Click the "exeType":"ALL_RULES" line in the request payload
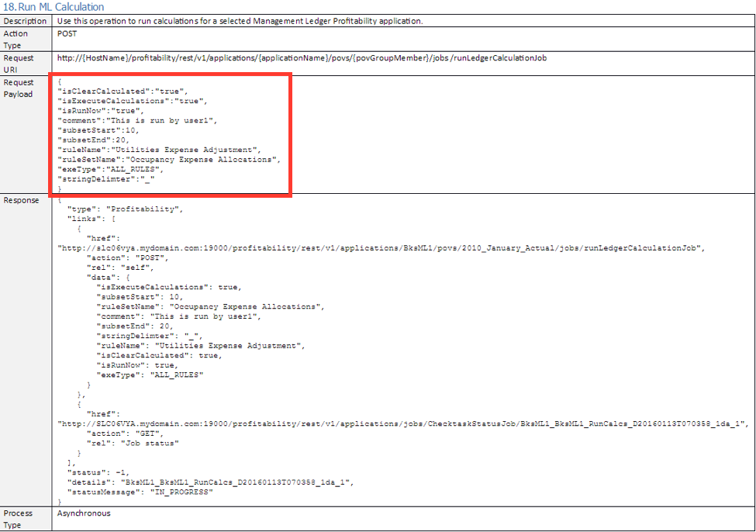This screenshot has height=532, width=756. [x=110, y=169]
